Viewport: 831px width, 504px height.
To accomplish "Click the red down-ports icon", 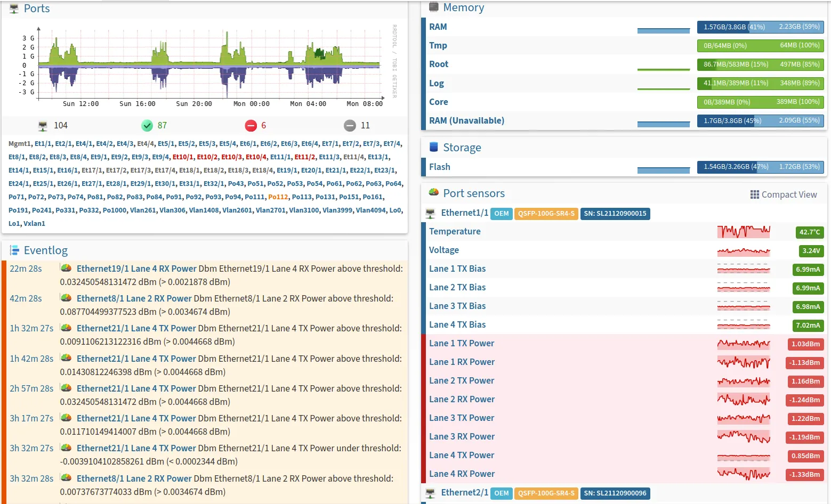I will point(251,126).
